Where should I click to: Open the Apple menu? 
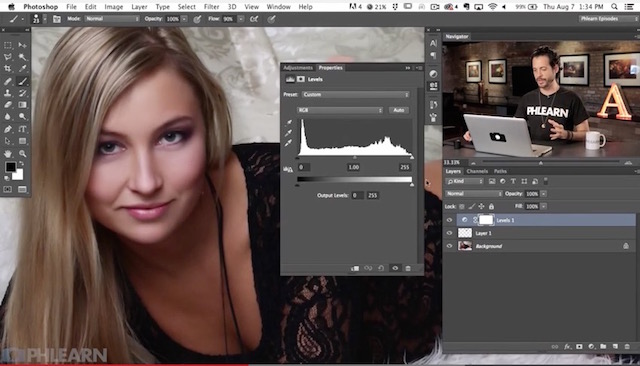click(11, 7)
